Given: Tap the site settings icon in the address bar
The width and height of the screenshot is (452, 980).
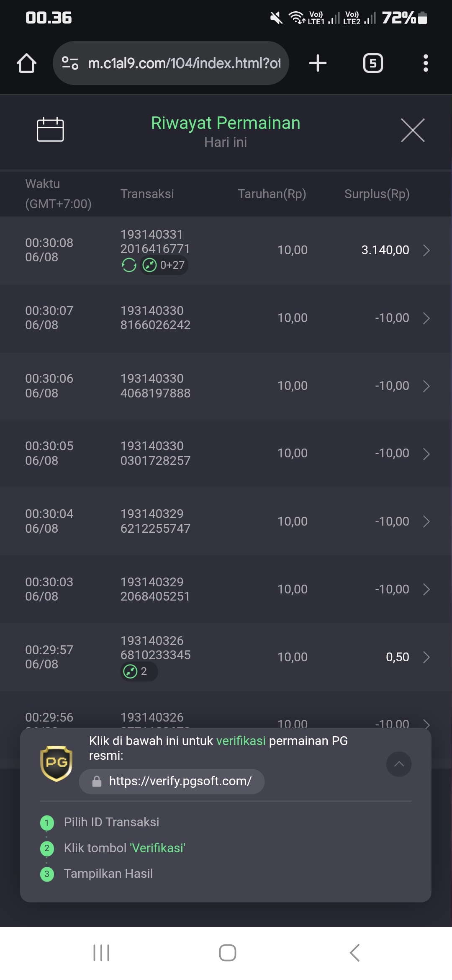Looking at the screenshot, I should [70, 63].
